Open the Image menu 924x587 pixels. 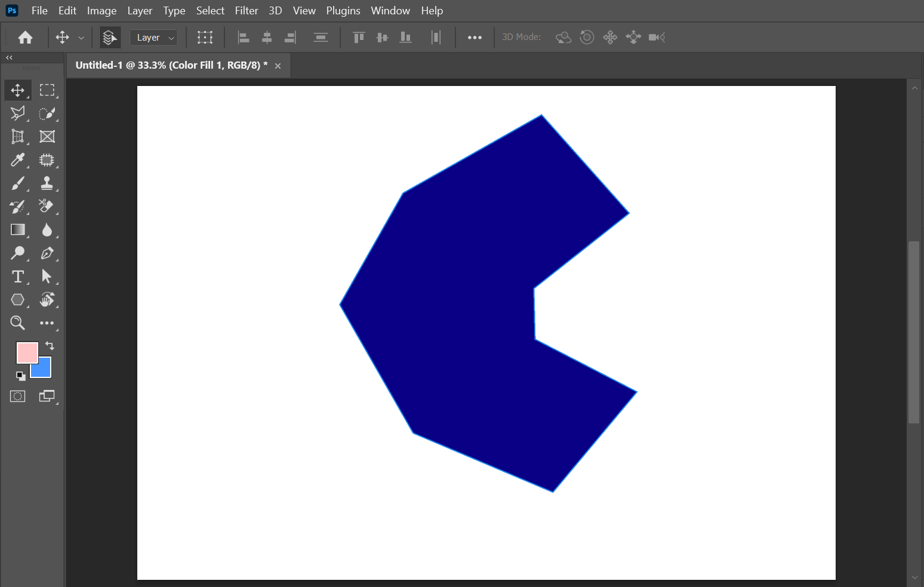click(x=101, y=11)
